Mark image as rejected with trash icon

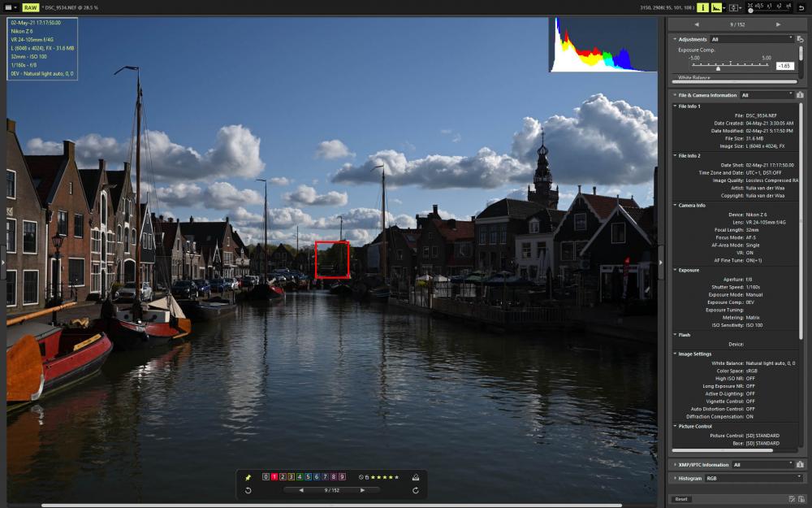tap(367, 477)
